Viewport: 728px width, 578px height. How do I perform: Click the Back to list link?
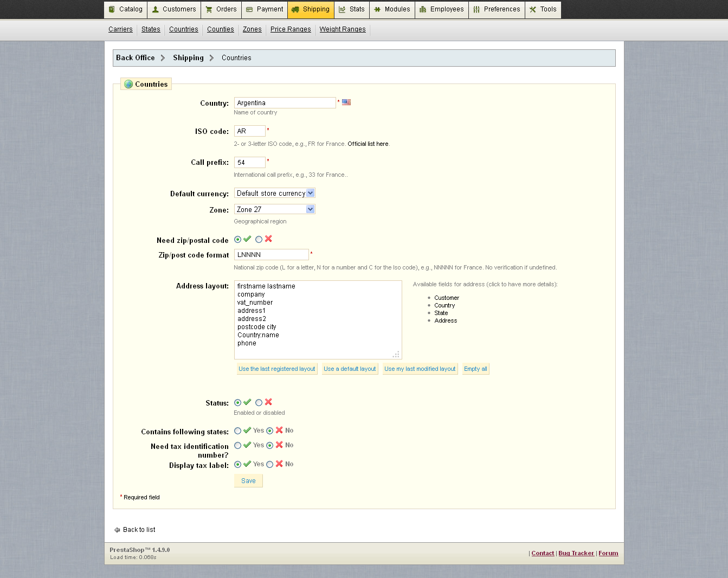point(139,530)
